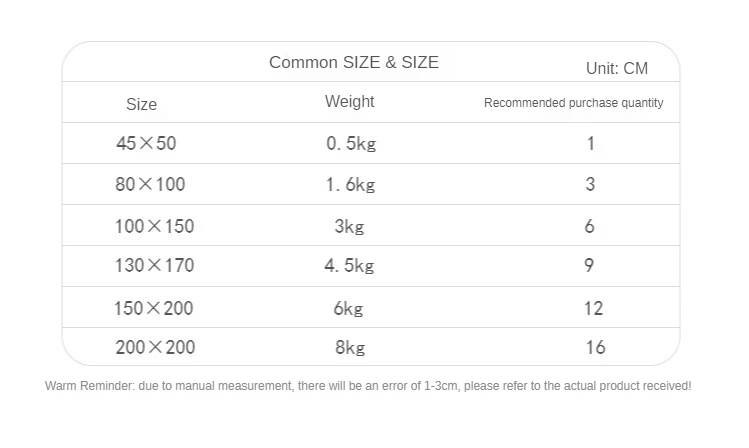749x448 pixels.
Task: Select the 130×170 size entry
Action: pyautogui.click(x=154, y=265)
